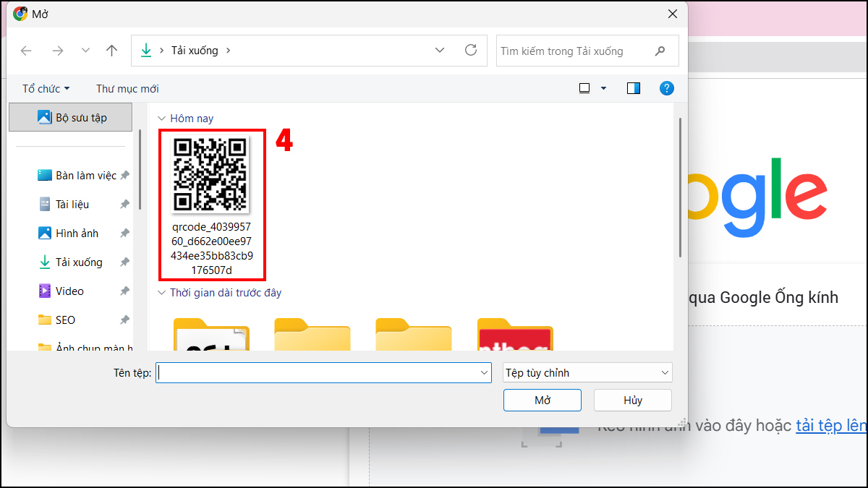The height and width of the screenshot is (488, 868).
Task: Change the view layout icon
Action: point(584,89)
